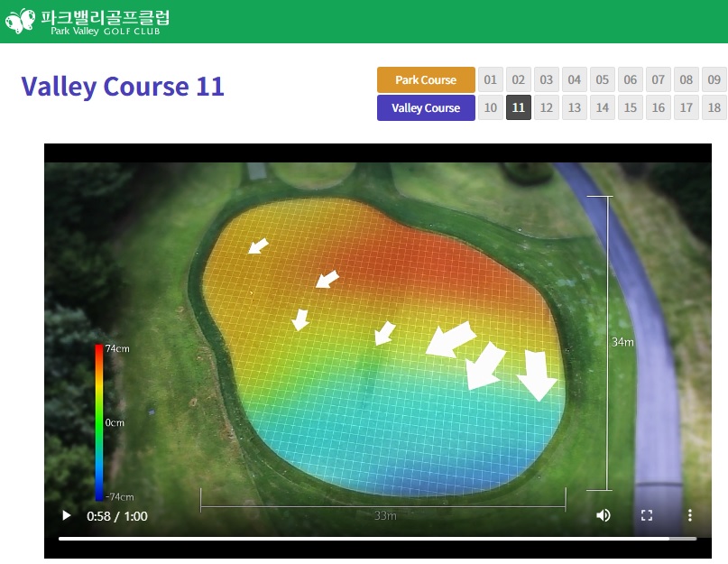
Task: Go to hole 01
Action: click(491, 80)
